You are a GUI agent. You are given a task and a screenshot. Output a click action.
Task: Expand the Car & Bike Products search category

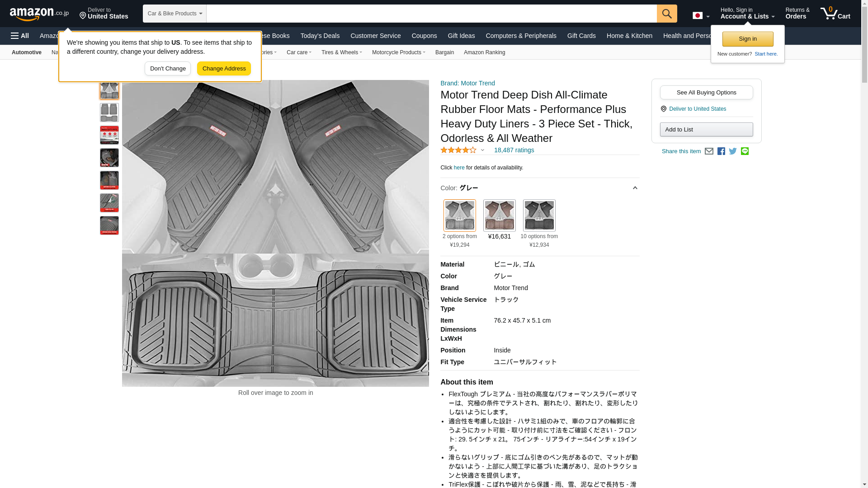coord(175,14)
